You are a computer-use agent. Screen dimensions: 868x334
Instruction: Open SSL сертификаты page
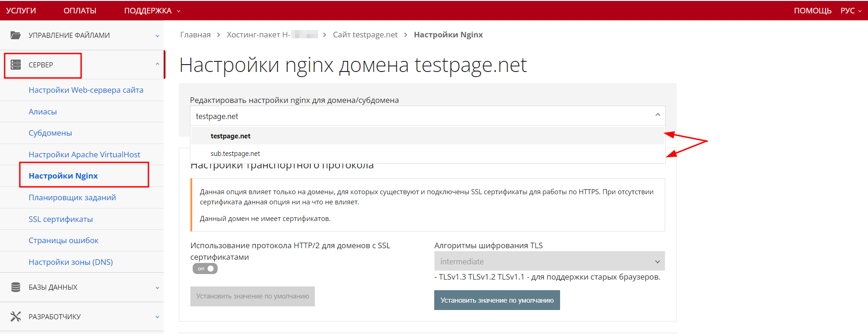point(60,219)
